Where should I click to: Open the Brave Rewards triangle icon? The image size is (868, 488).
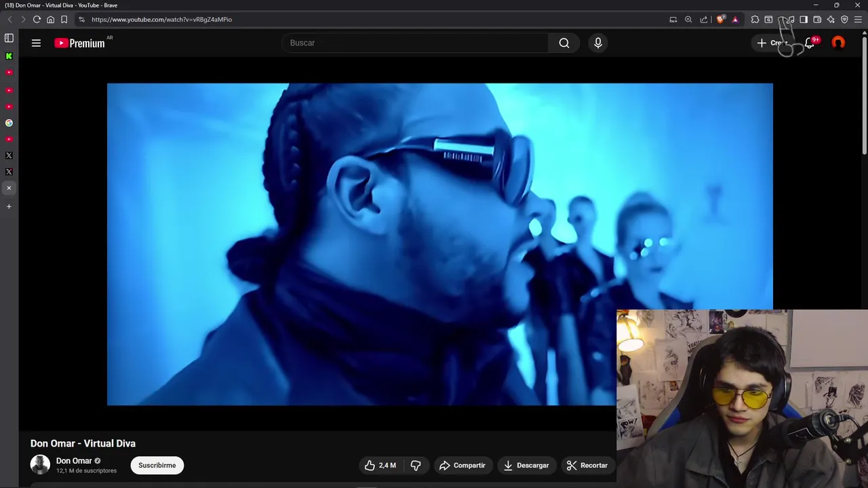[735, 20]
